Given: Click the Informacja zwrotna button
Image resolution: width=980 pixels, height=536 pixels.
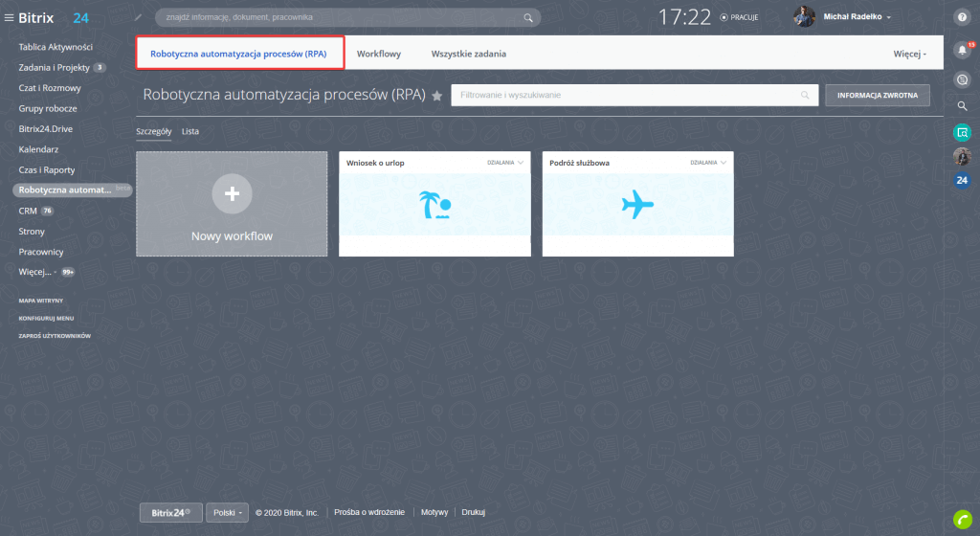Looking at the screenshot, I should (878, 95).
